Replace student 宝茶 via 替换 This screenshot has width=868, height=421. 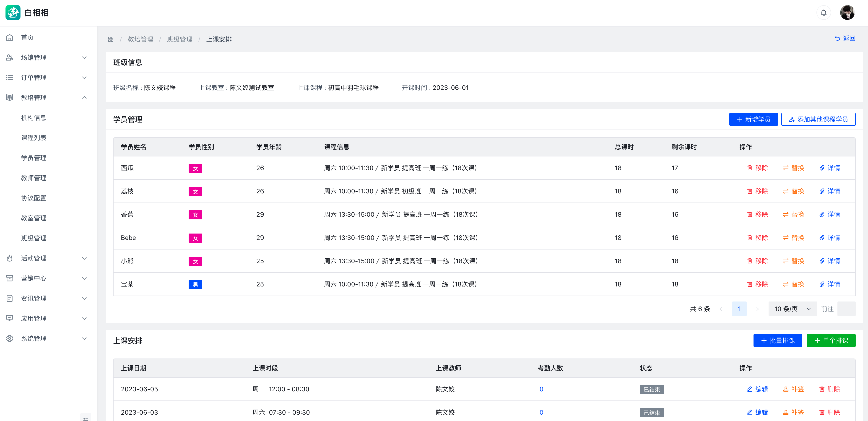[x=793, y=284]
